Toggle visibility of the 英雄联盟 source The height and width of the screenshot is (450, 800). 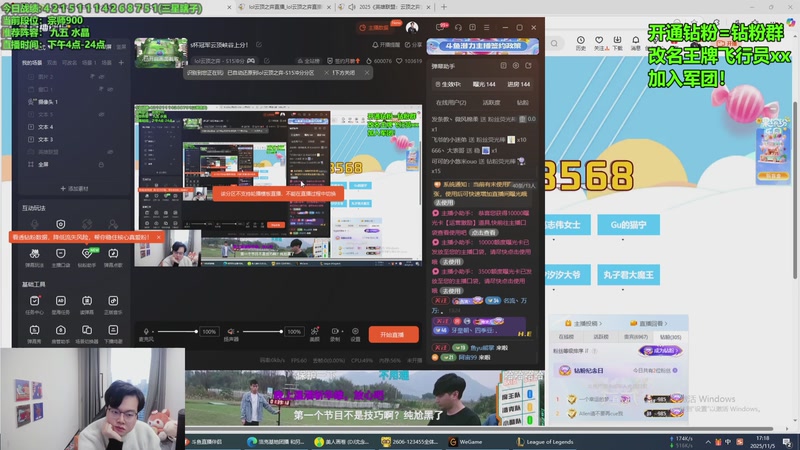tap(110, 152)
